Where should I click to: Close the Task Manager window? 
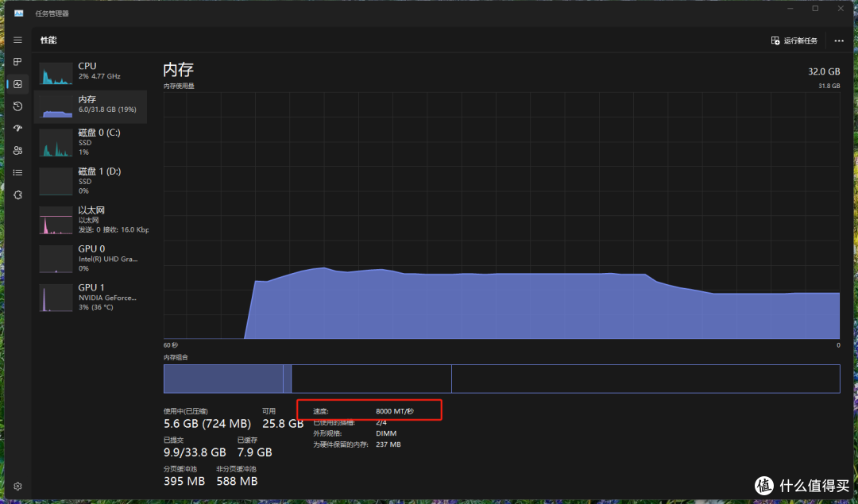(x=841, y=9)
